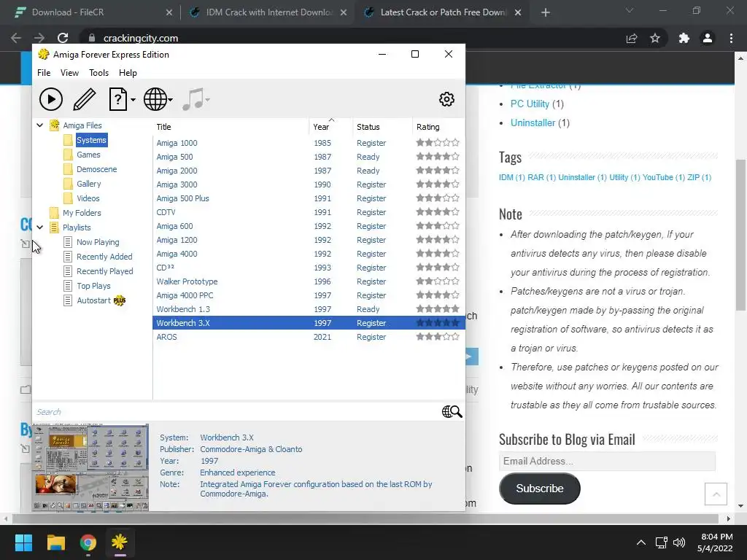Sort list by Year column header

330,127
